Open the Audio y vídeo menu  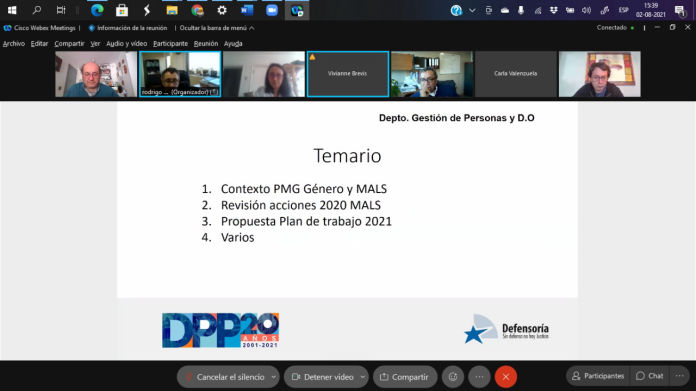pos(127,43)
